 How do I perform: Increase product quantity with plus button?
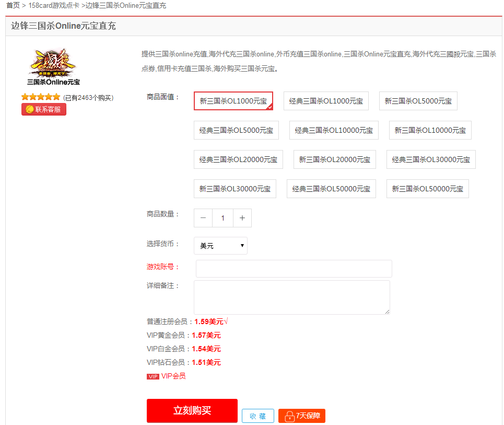[x=242, y=218]
